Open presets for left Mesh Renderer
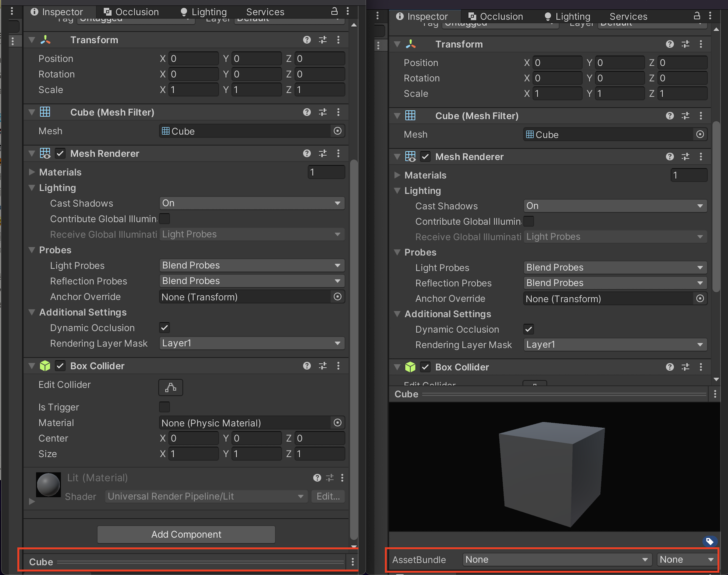 tap(323, 154)
